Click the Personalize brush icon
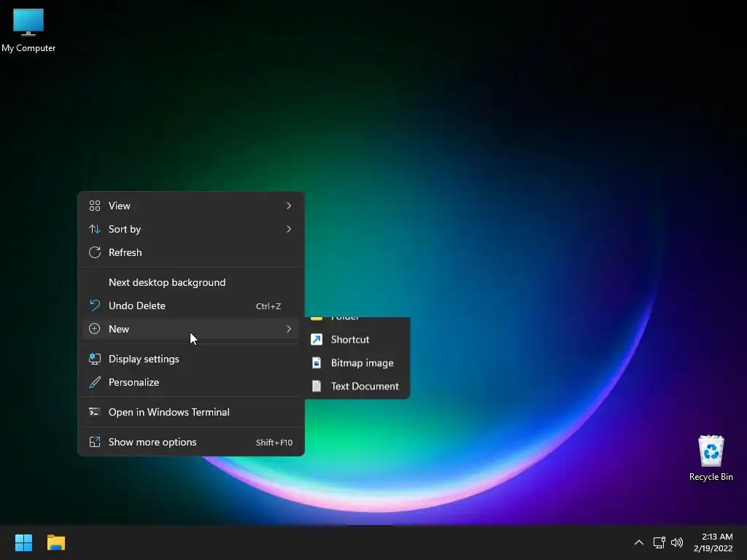 (95, 382)
